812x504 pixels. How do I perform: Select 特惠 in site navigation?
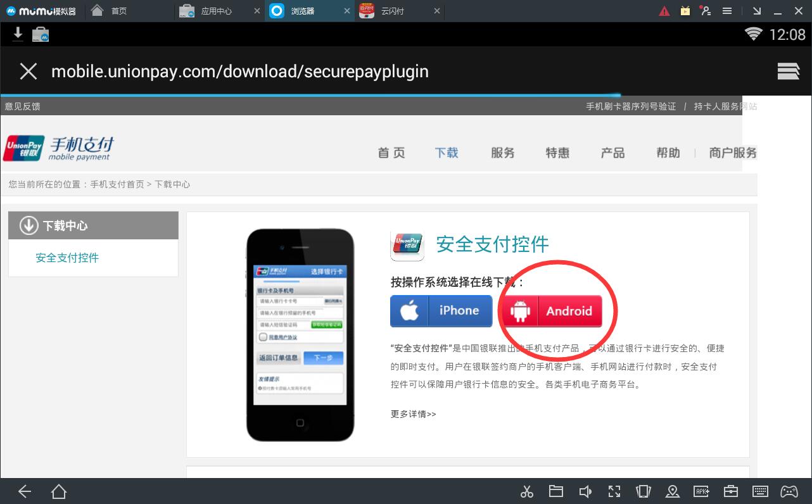[558, 153]
